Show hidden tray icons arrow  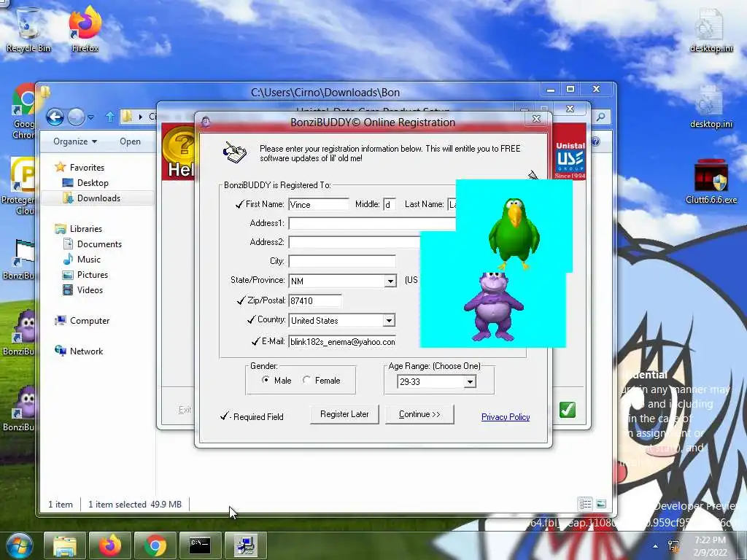tap(655, 546)
